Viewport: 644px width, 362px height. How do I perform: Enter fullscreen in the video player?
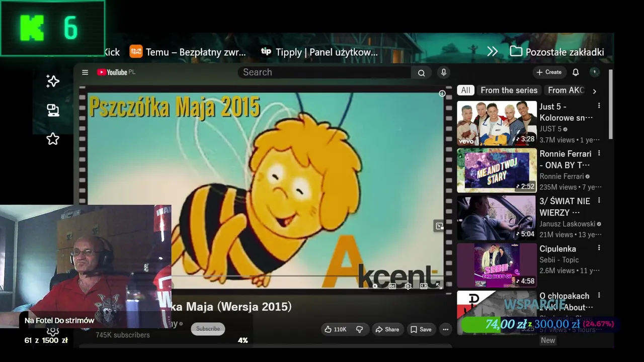[x=439, y=286]
